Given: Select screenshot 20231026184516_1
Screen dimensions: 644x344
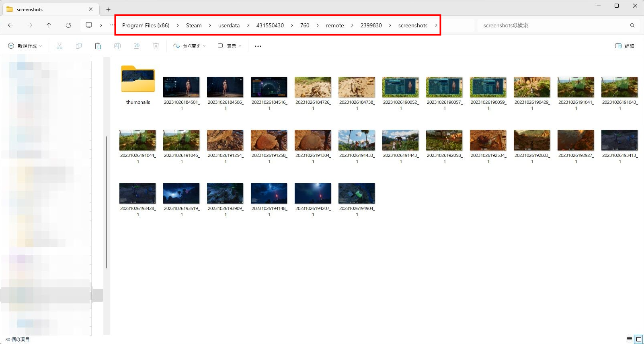Looking at the screenshot, I should [x=269, y=93].
